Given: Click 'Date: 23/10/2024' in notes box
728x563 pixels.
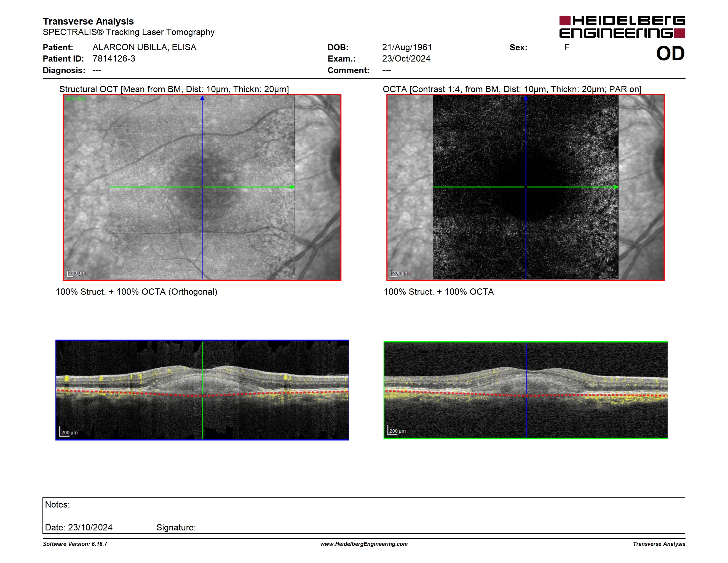Looking at the screenshot, I should pos(79,528).
